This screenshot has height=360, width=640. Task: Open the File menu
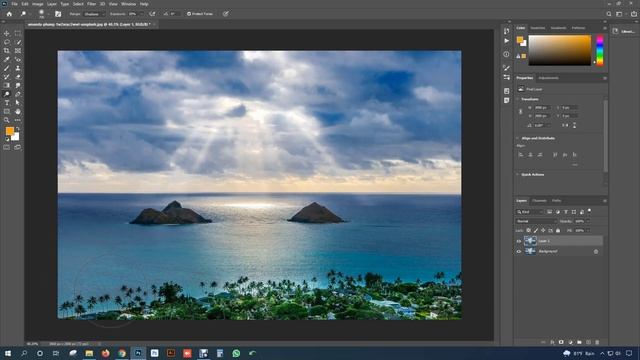(x=15, y=4)
